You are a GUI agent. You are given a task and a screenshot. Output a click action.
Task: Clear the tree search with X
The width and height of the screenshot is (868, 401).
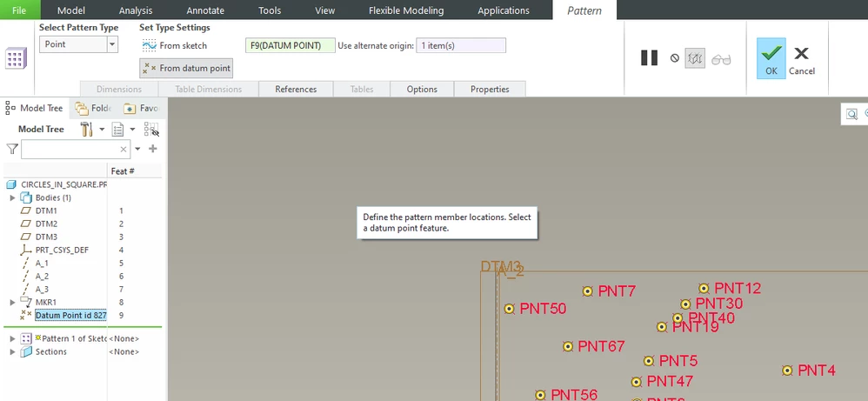point(124,149)
